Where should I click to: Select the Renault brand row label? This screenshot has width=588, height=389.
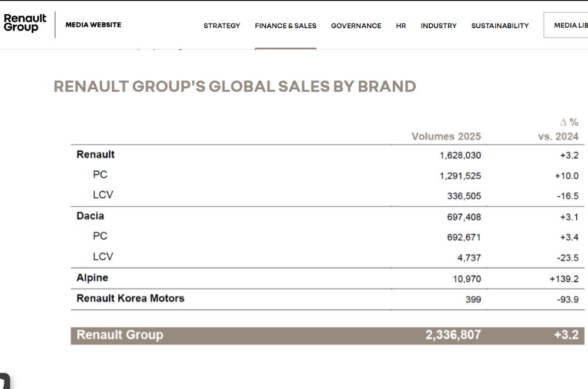tap(95, 155)
